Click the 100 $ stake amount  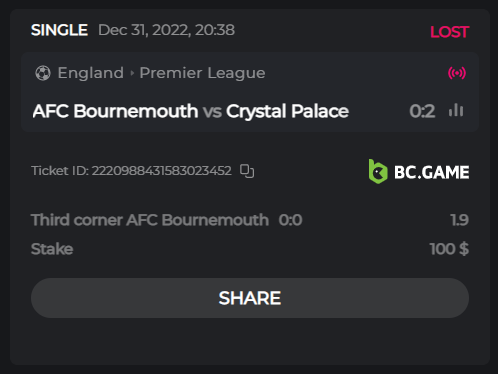coord(449,249)
